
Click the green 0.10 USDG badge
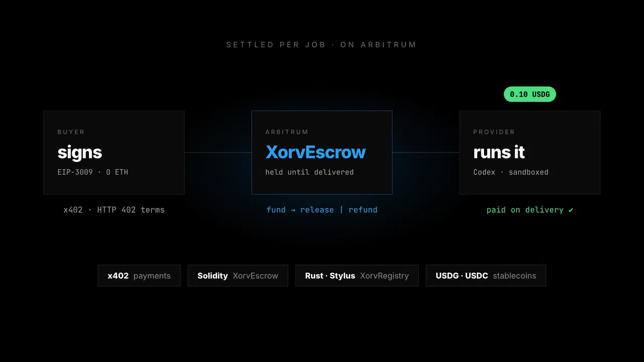(x=530, y=94)
